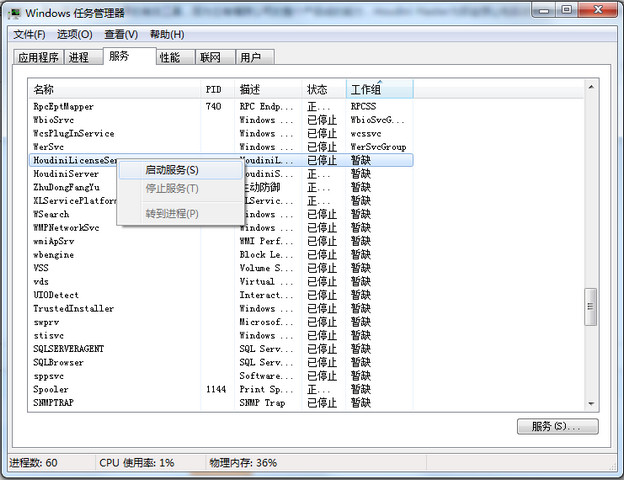Select the 服务 tab

(129, 56)
